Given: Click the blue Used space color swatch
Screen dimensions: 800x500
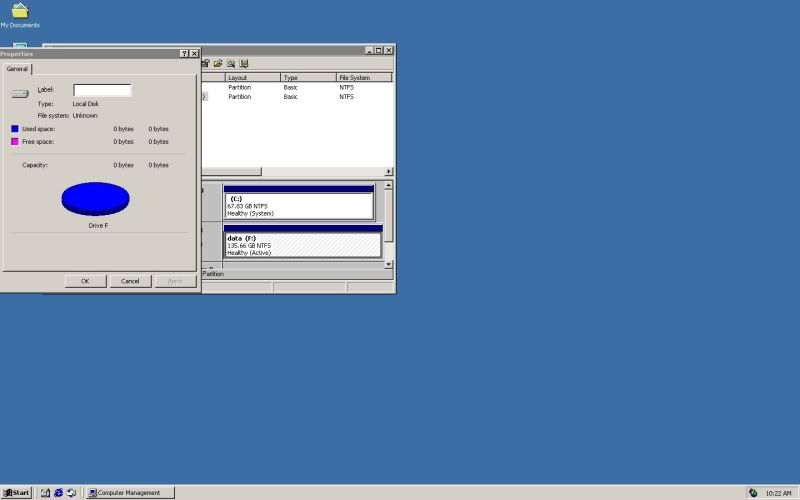Looking at the screenshot, I should [14, 129].
